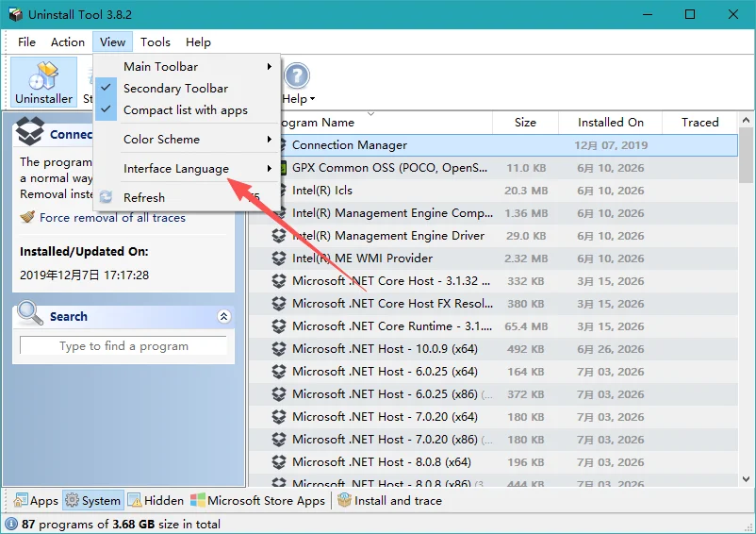The width and height of the screenshot is (756, 534).
Task: Click the Install and trace icon
Action: pos(344,500)
